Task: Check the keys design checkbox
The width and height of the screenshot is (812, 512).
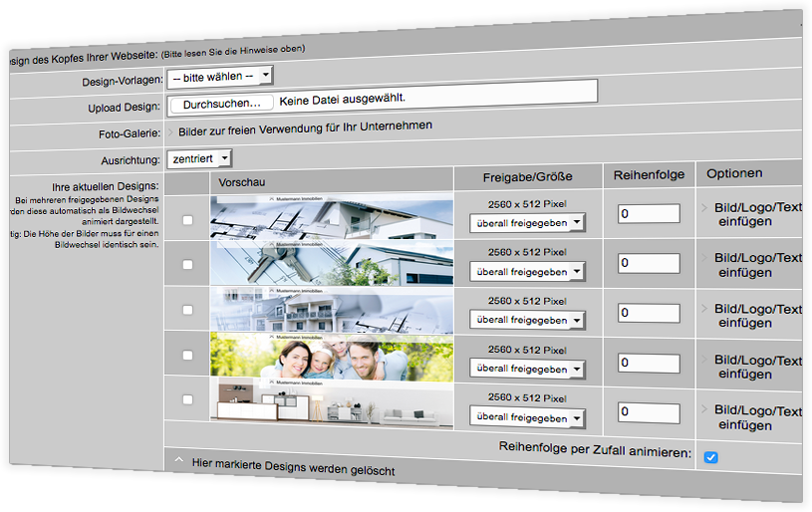Action: pos(187,265)
